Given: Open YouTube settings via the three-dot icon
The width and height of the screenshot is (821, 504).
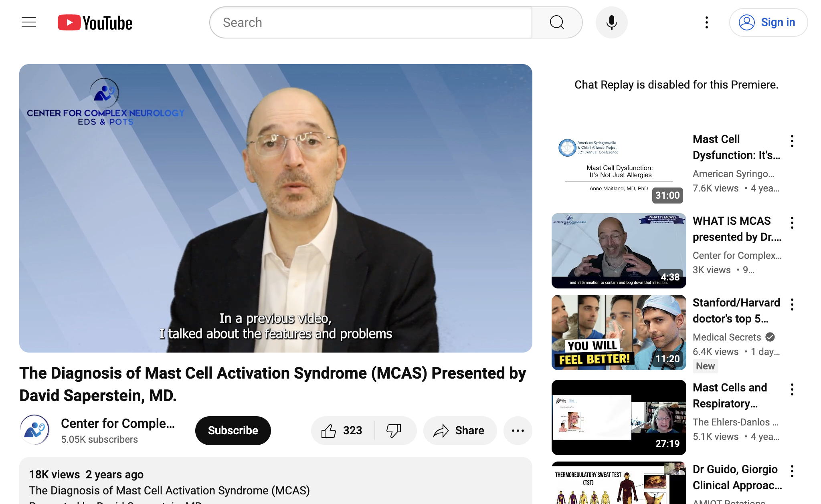Looking at the screenshot, I should coord(706,22).
